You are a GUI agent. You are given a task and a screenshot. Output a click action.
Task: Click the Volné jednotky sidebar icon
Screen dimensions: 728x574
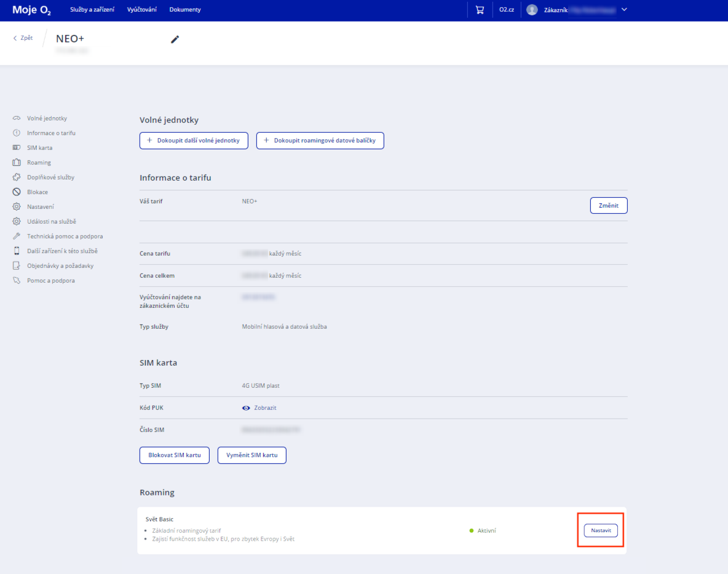tap(17, 118)
